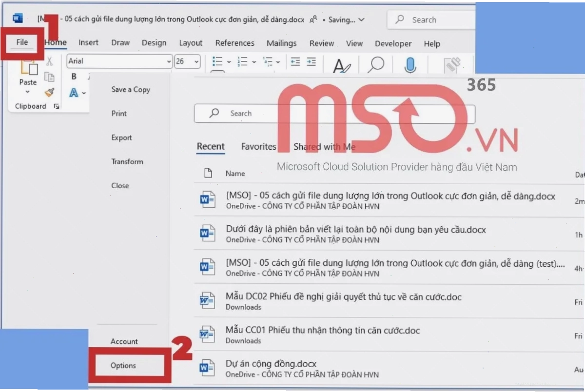Image resolution: width=585 pixels, height=392 pixels.
Task: Open the Arial font name dropdown
Action: [x=169, y=61]
